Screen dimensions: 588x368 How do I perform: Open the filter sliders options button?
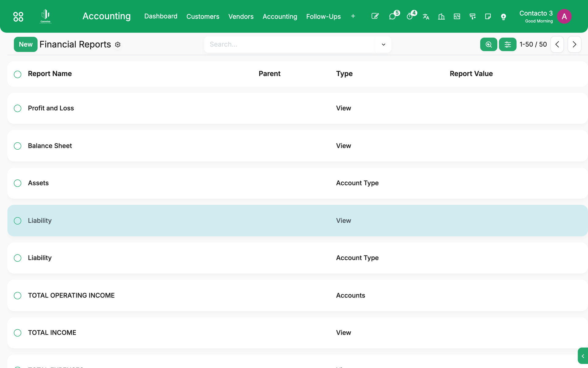[x=508, y=44]
